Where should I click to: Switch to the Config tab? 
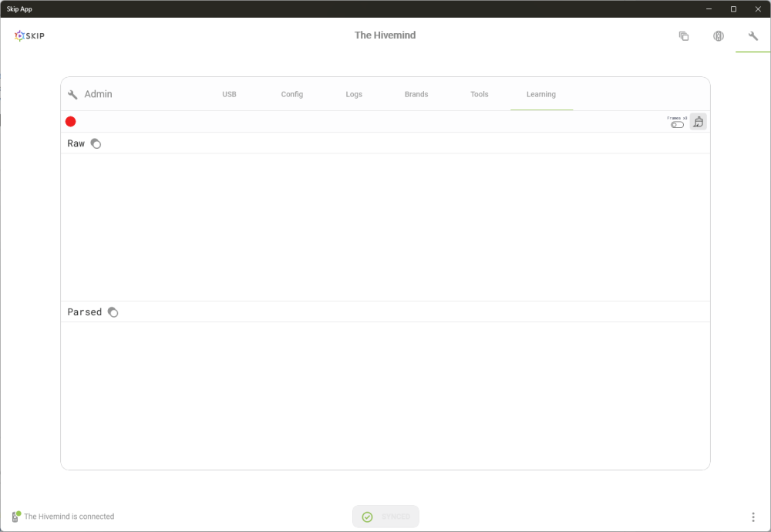292,94
